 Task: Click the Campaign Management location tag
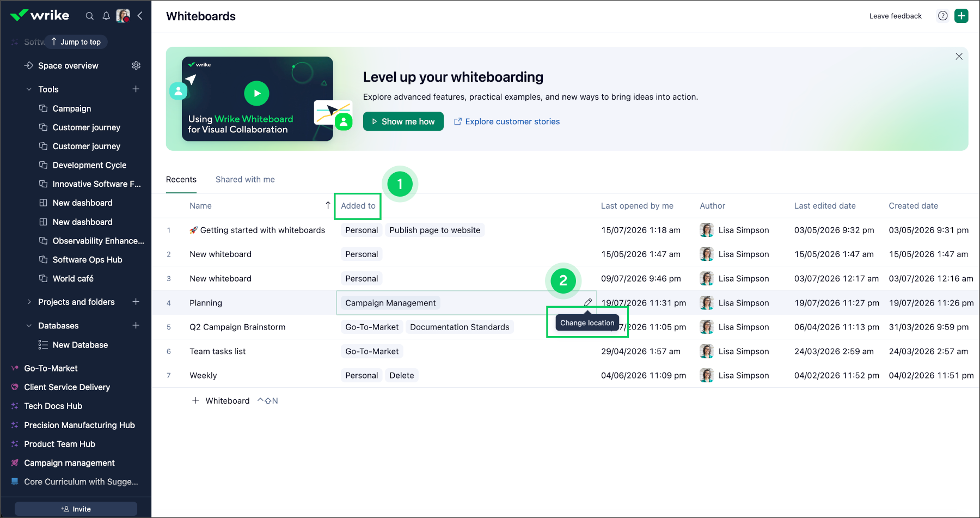pyautogui.click(x=390, y=303)
